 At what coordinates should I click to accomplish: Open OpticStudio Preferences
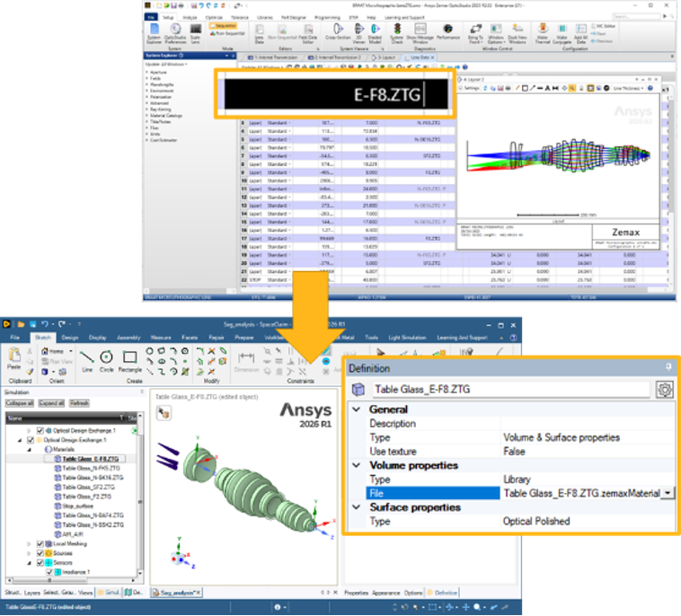click(175, 33)
